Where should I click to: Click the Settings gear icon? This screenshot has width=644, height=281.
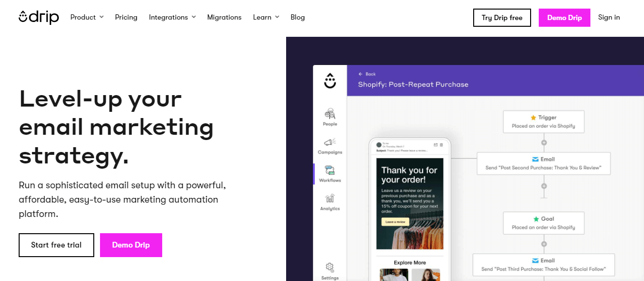[x=330, y=267]
